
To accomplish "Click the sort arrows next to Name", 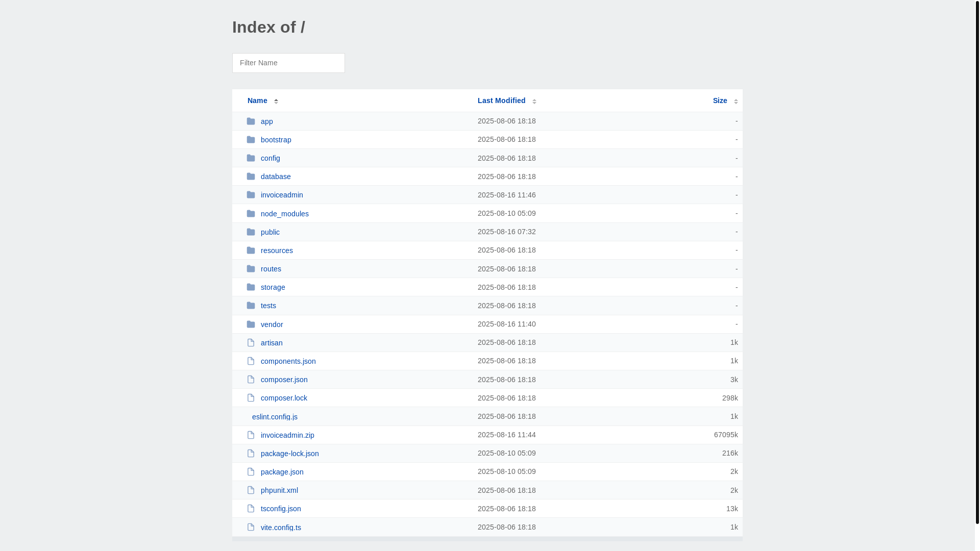I will [276, 101].
